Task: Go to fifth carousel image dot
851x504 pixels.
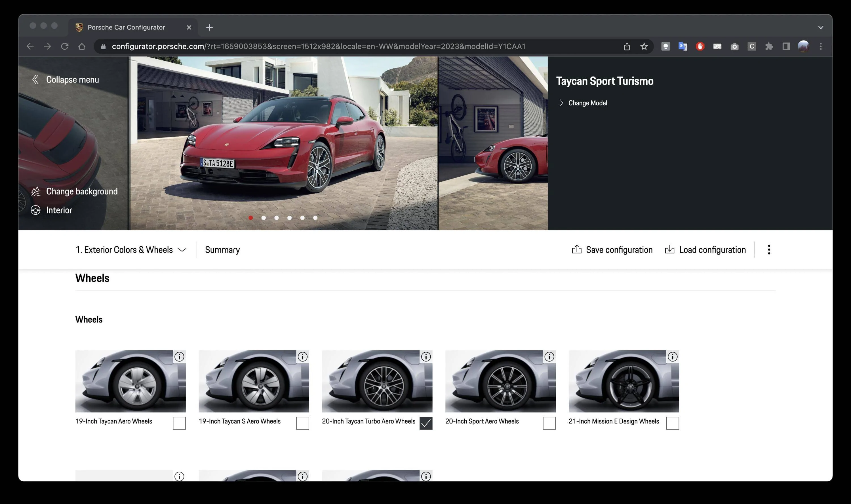Action: tap(302, 218)
